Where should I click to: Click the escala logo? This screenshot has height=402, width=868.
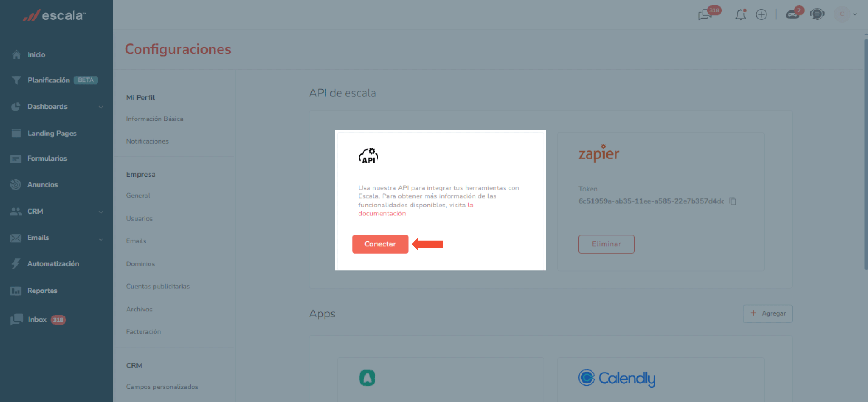tap(54, 16)
